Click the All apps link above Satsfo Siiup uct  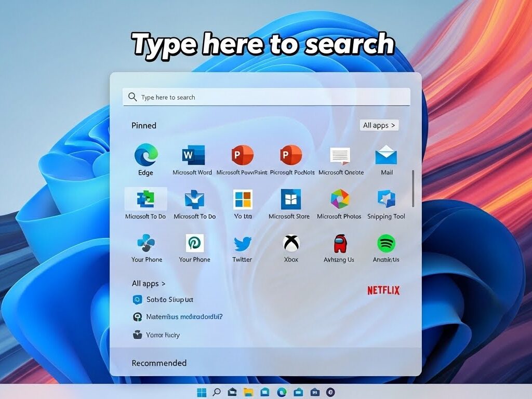tap(149, 283)
